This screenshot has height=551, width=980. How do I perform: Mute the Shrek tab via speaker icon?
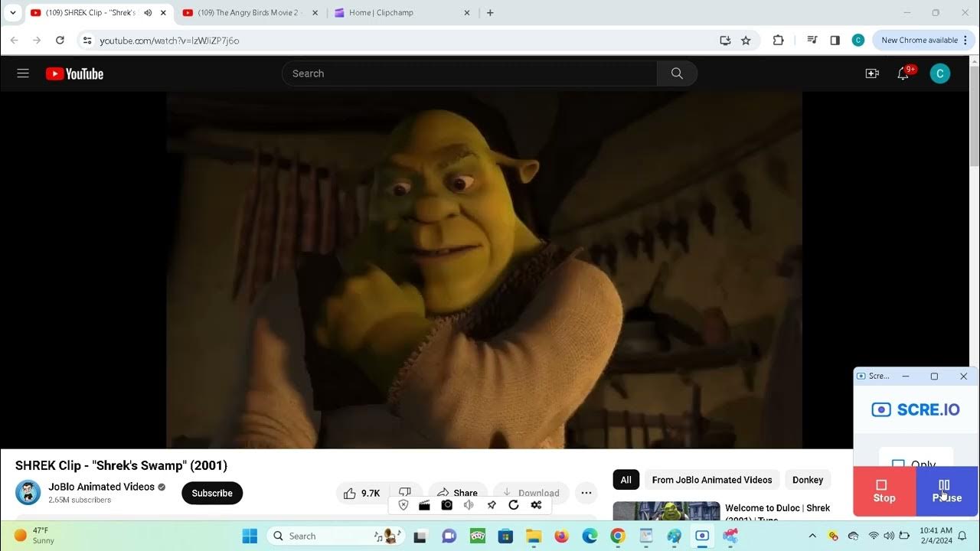(x=148, y=13)
